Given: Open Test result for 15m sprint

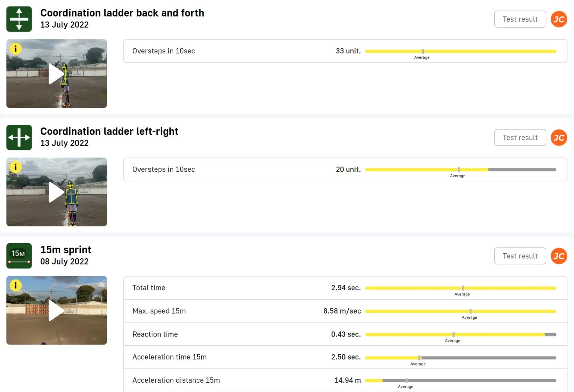Looking at the screenshot, I should pyautogui.click(x=520, y=256).
